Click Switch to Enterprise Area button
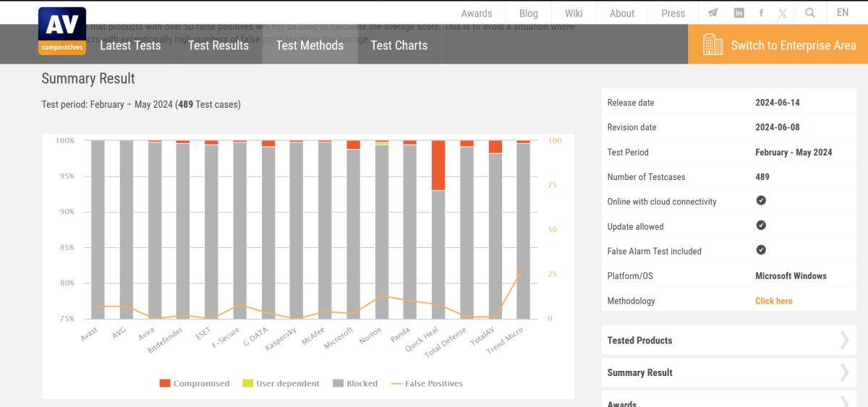This screenshot has width=868, height=407. (x=778, y=45)
